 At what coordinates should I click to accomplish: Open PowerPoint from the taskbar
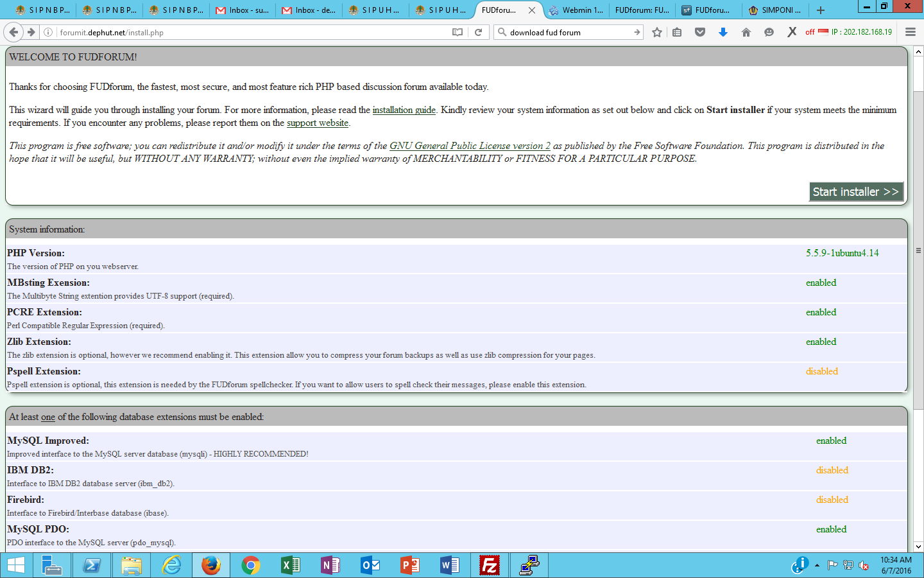click(410, 566)
